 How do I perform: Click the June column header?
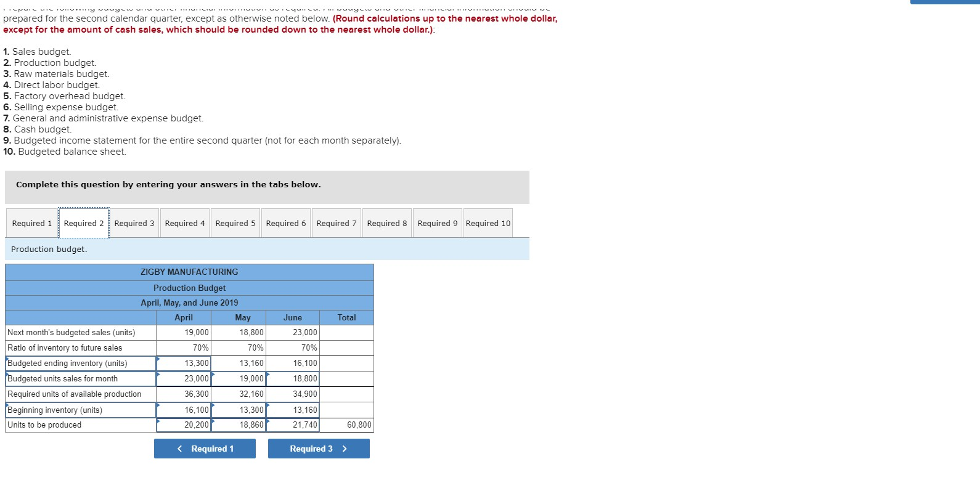(293, 317)
